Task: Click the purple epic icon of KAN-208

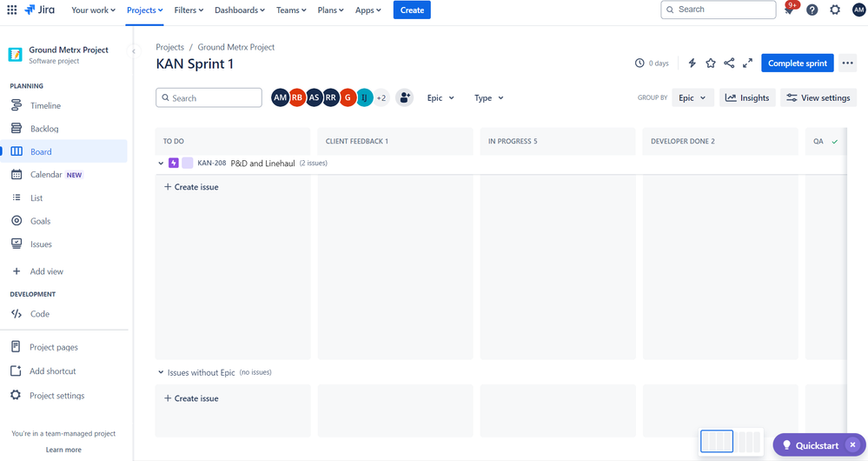Action: pyautogui.click(x=173, y=163)
